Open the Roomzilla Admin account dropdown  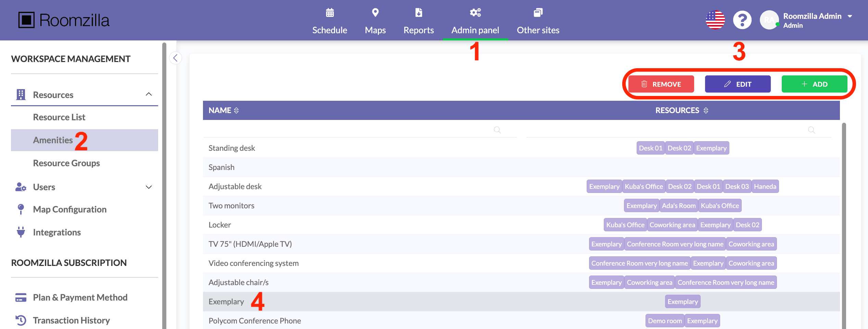click(x=850, y=16)
